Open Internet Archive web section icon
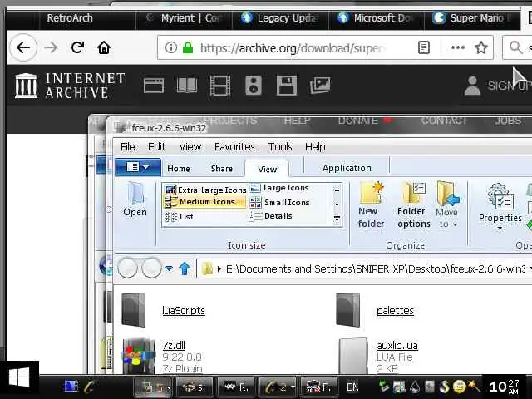 pos(154,85)
